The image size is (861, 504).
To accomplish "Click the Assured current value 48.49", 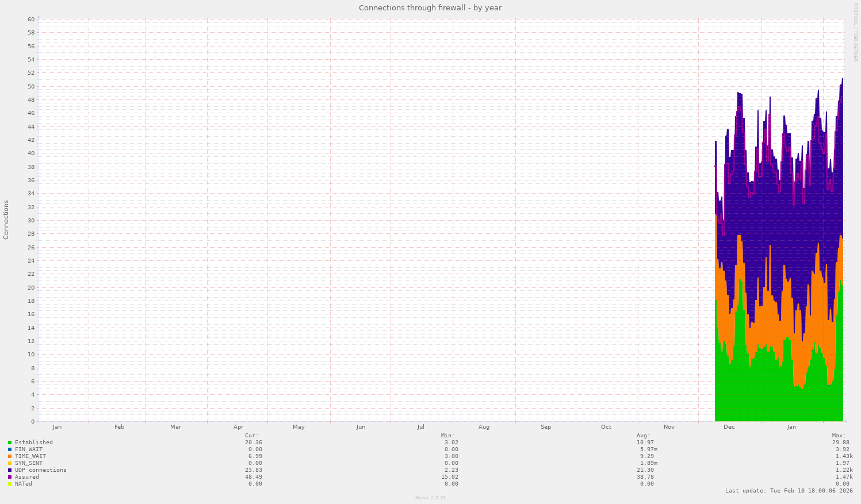I will pyautogui.click(x=253, y=477).
